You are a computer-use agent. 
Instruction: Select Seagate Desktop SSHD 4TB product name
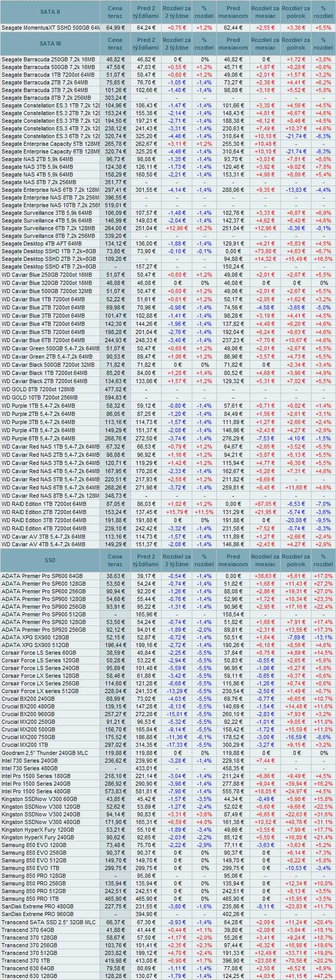tap(49, 266)
